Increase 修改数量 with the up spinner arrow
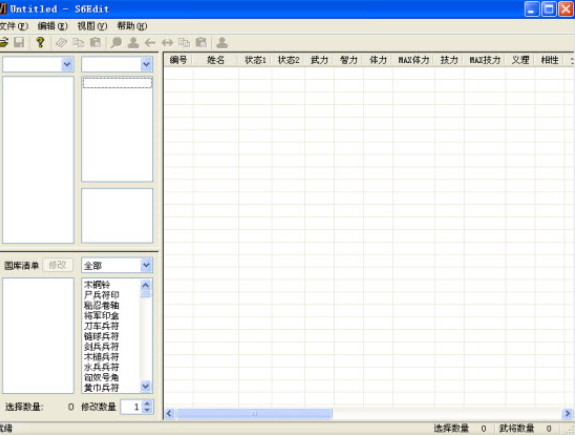575x436 pixels. point(147,403)
